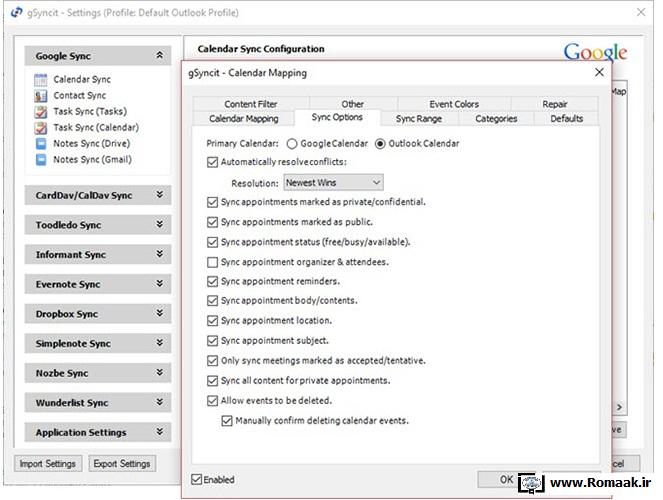Toggle the Enabled checkbox
663x500 pixels.
pyautogui.click(x=197, y=480)
